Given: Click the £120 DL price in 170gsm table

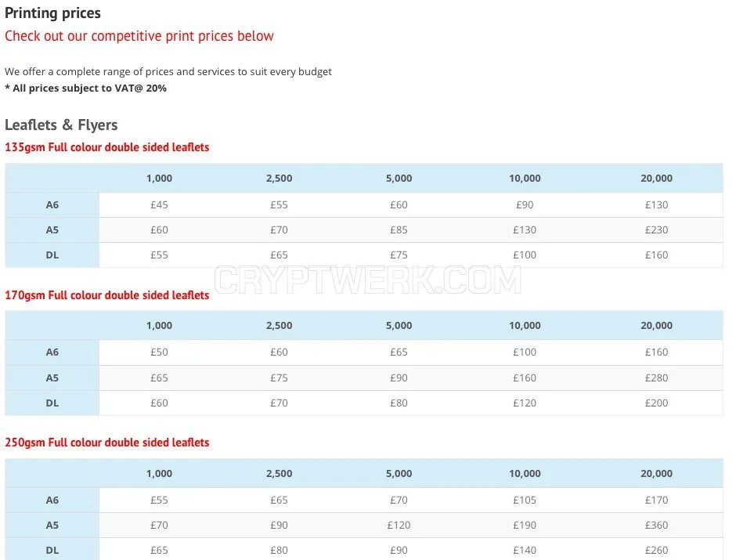Looking at the screenshot, I should point(525,403).
